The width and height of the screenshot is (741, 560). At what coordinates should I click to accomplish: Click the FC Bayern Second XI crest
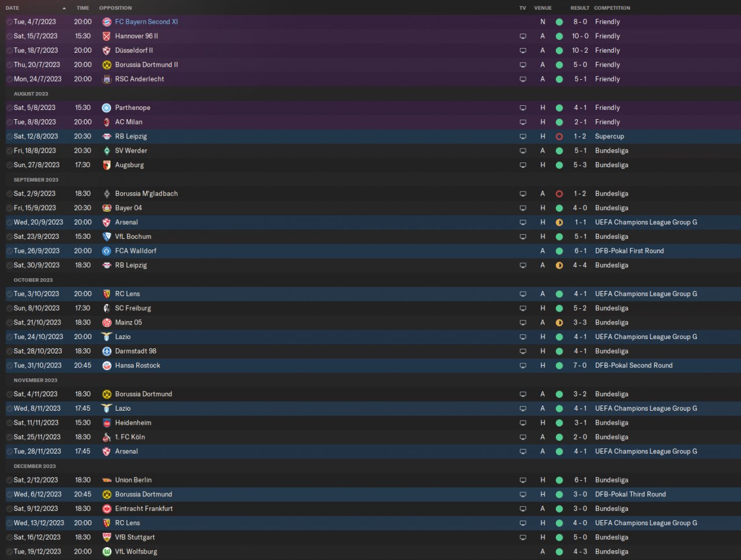tap(107, 22)
